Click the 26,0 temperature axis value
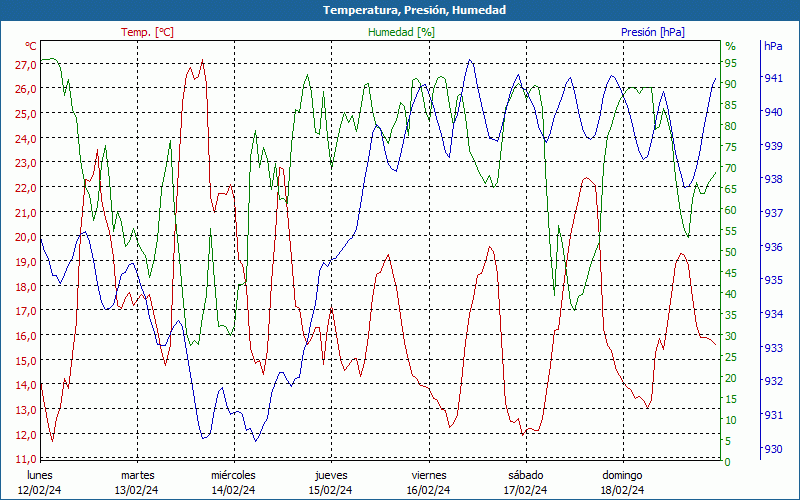This screenshot has width=800, height=500. point(26,89)
